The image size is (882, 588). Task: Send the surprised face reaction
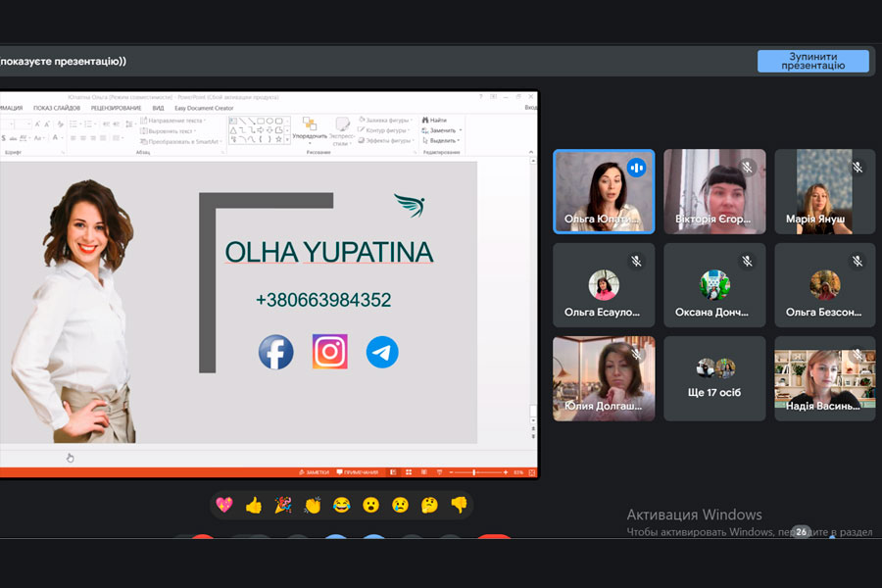point(370,506)
